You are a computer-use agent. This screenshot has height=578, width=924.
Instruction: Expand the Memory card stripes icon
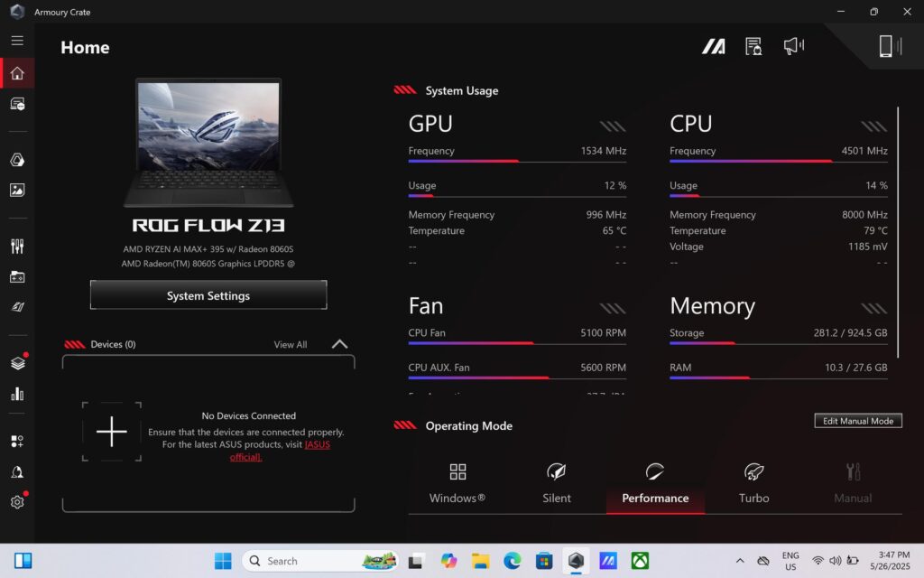pyautogui.click(x=873, y=308)
